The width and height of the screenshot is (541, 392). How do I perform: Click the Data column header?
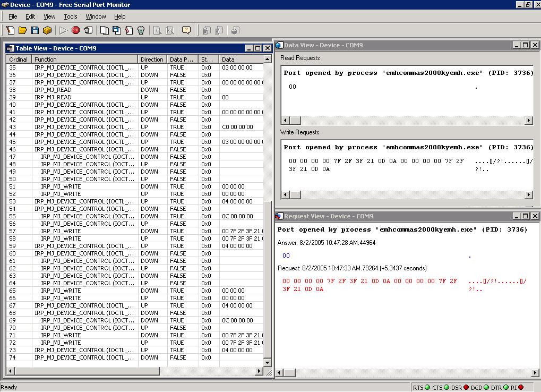(x=242, y=59)
